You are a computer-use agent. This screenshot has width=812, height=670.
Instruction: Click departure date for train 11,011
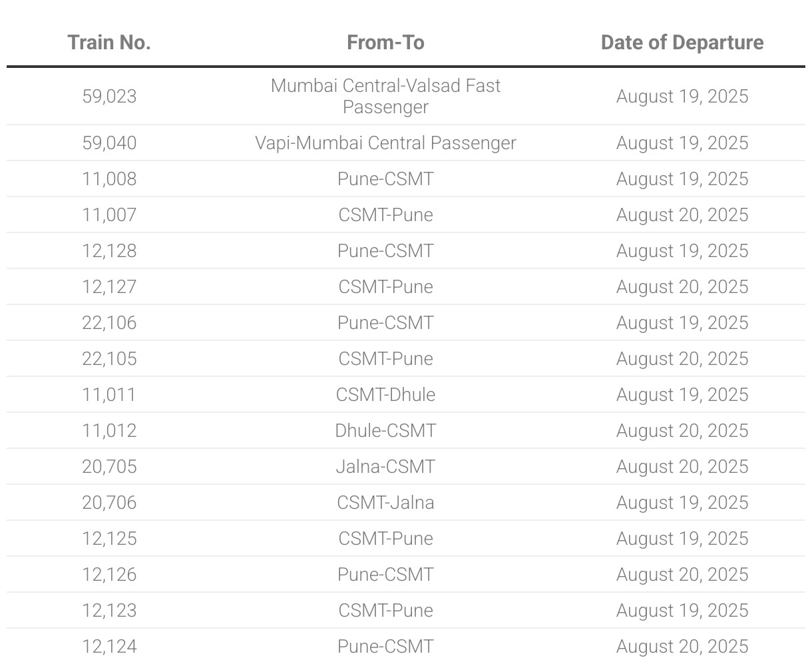pyautogui.click(x=682, y=395)
